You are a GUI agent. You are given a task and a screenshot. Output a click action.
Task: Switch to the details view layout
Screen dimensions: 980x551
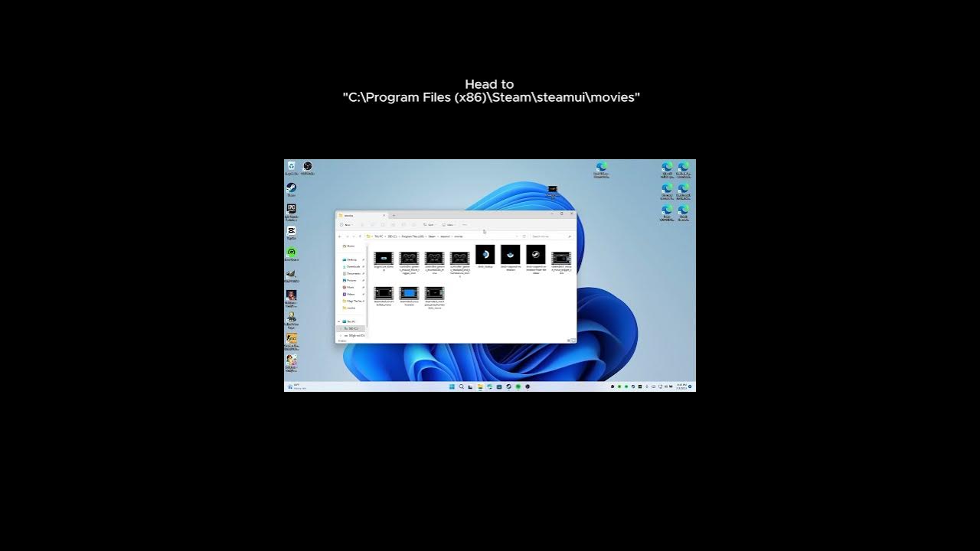pos(568,340)
